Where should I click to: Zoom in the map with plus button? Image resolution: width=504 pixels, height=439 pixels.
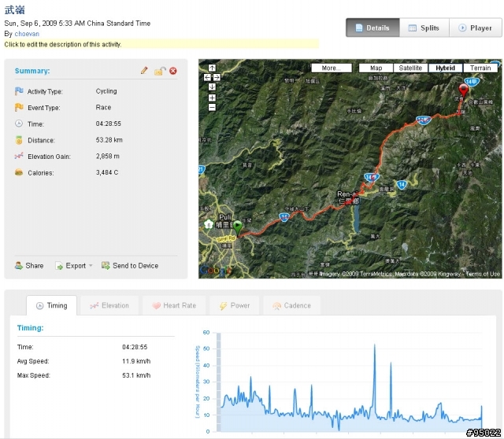pos(212,98)
